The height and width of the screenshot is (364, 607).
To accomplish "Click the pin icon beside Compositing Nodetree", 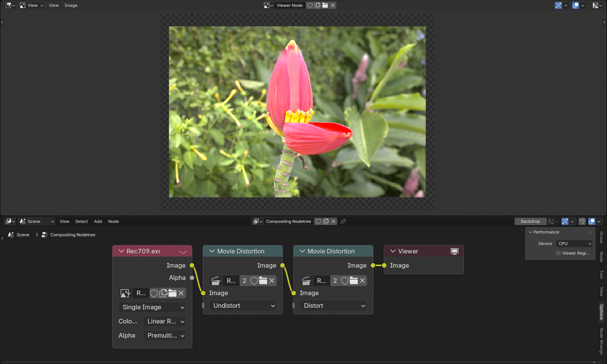I will 343,221.
